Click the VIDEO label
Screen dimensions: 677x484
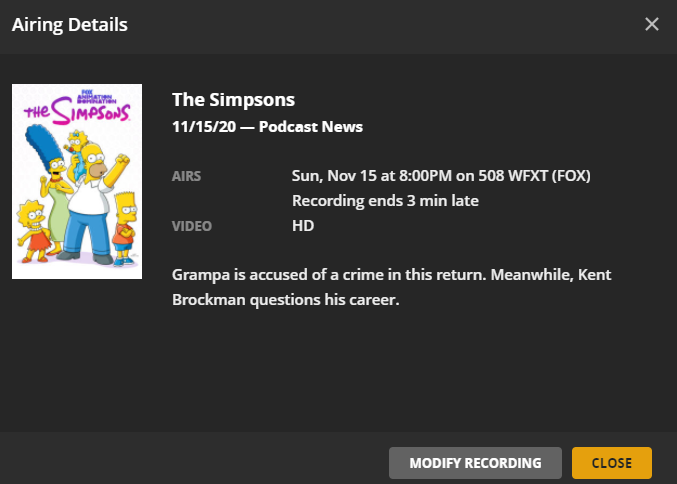[x=191, y=226]
